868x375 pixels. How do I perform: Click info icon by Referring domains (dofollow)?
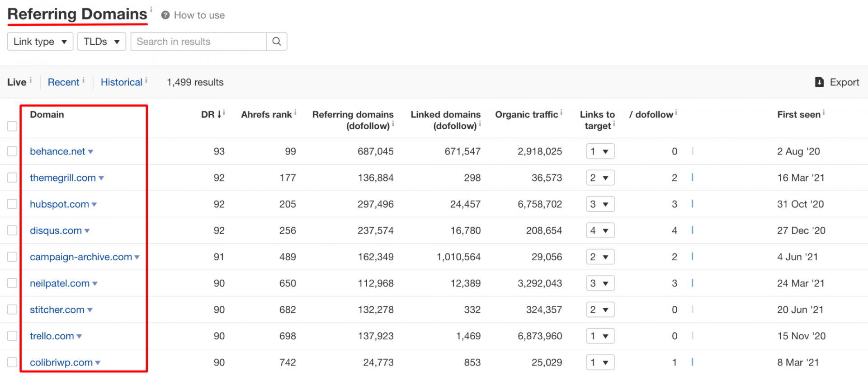point(393,123)
